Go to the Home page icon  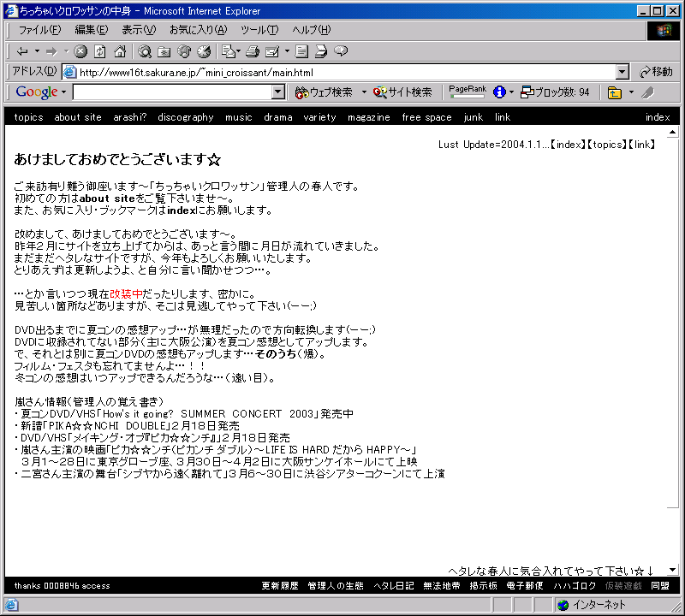(120, 51)
